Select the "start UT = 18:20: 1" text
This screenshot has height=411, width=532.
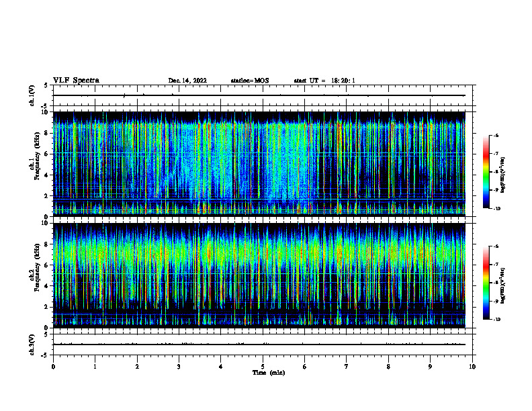324,81
